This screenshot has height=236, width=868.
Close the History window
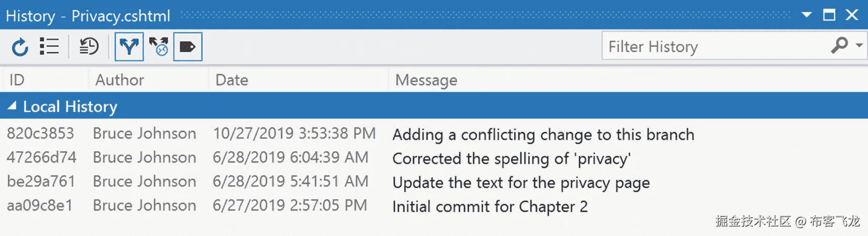[x=852, y=15]
